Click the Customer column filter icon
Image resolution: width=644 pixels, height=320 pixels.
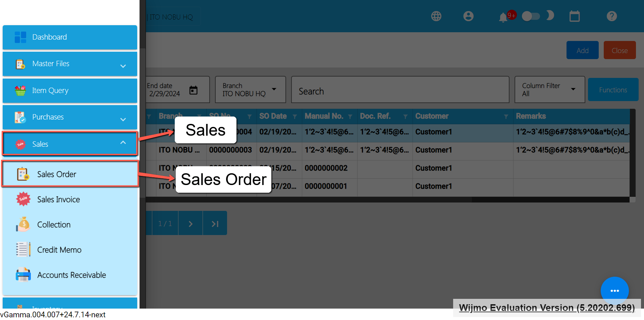506,117
